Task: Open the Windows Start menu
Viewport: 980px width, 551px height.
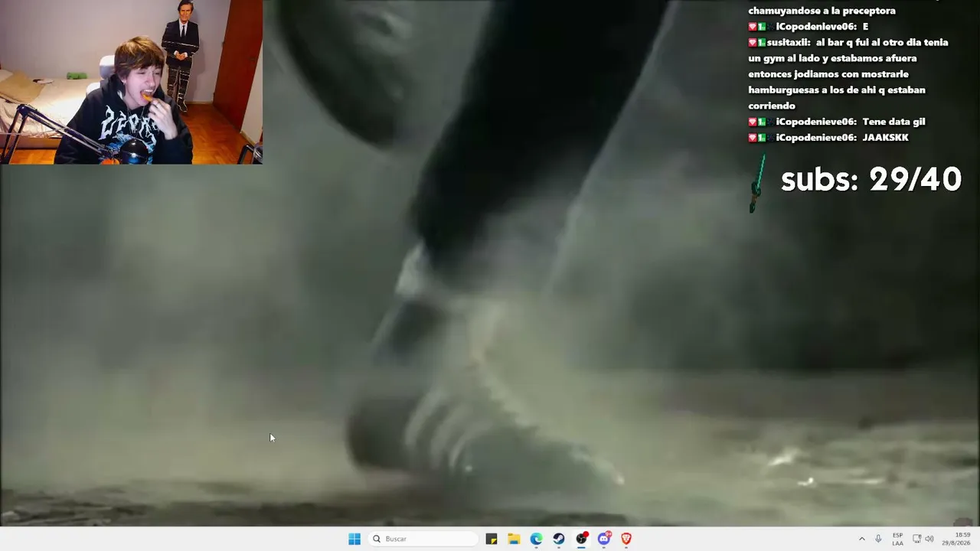Action: (x=354, y=539)
